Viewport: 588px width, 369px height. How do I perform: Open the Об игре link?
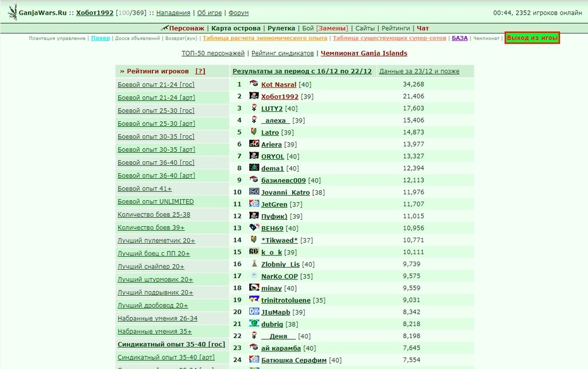coord(209,13)
